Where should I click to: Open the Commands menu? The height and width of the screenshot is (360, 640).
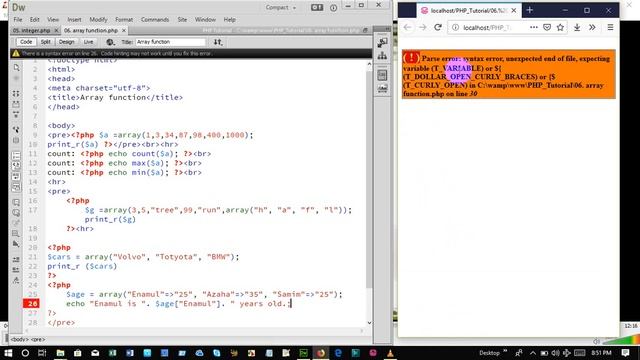(155, 20)
